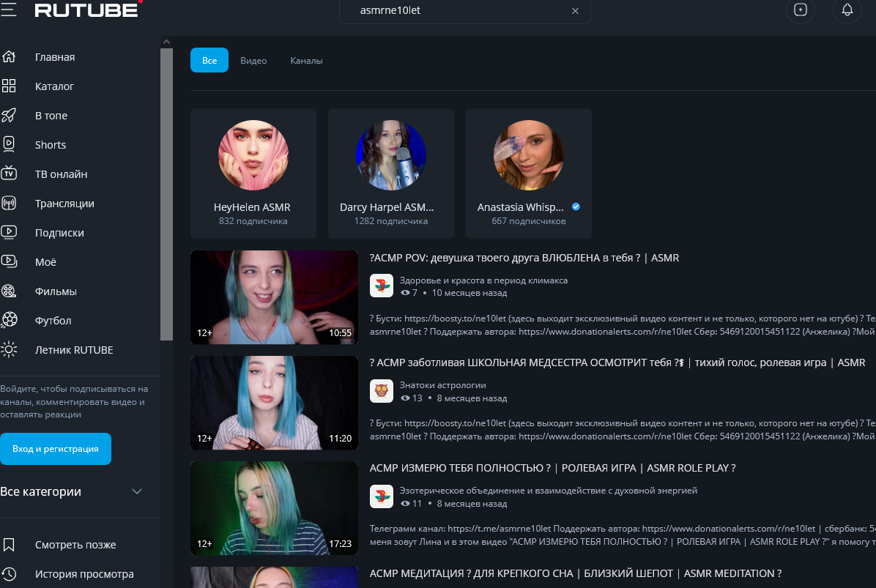Select the Все filter tab
The height and width of the screenshot is (588, 876).
click(209, 60)
